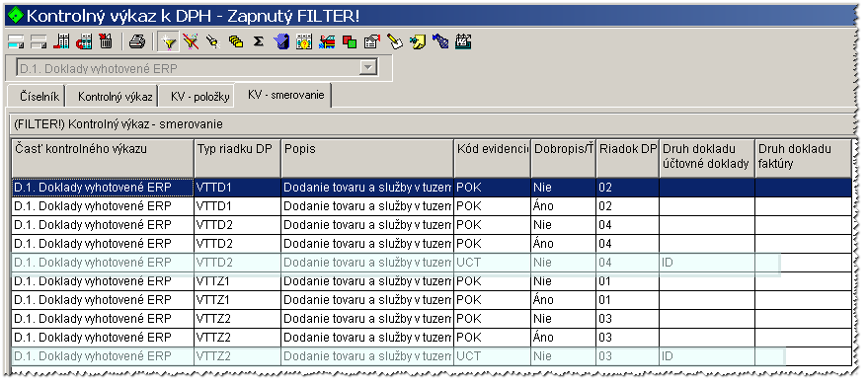Image resolution: width=868 pixels, height=385 pixels.
Task: Click the yellow stacked cards icon
Action: click(236, 41)
